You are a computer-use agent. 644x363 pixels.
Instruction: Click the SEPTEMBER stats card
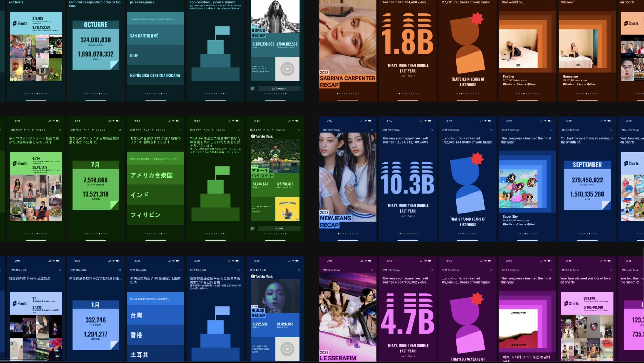(x=587, y=185)
